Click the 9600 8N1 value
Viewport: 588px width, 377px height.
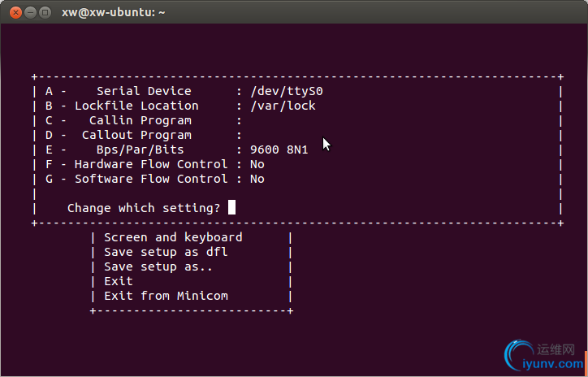[x=279, y=149]
